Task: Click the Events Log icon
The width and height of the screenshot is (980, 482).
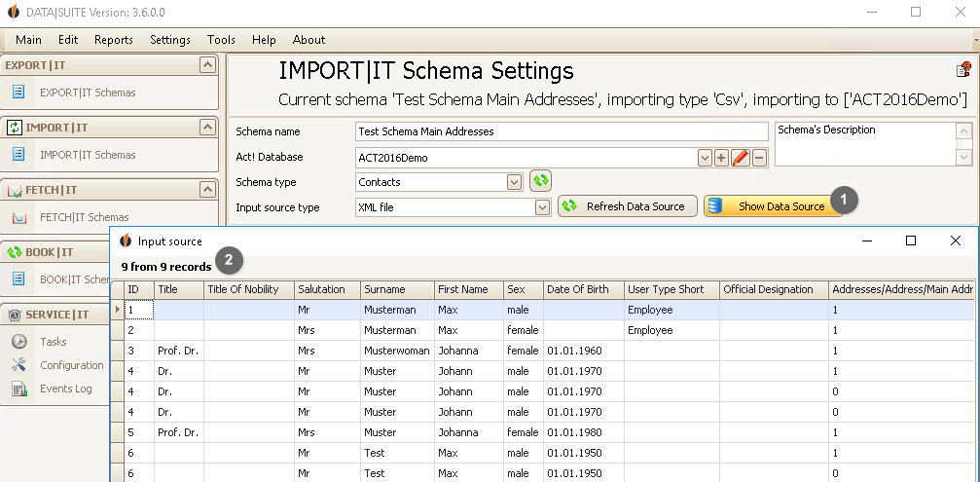Action: [19, 389]
